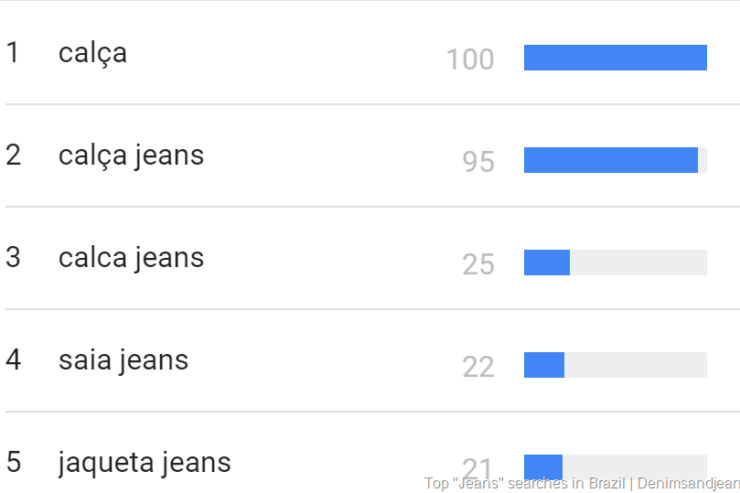Select the 'calca jeans' query
This screenshot has height=493, width=740.
[x=131, y=258]
